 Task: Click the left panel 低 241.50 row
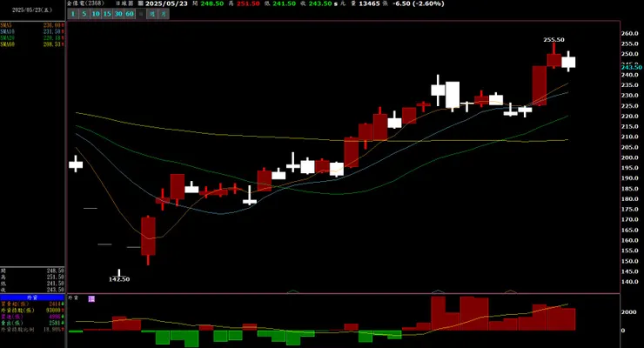[x=32, y=283]
